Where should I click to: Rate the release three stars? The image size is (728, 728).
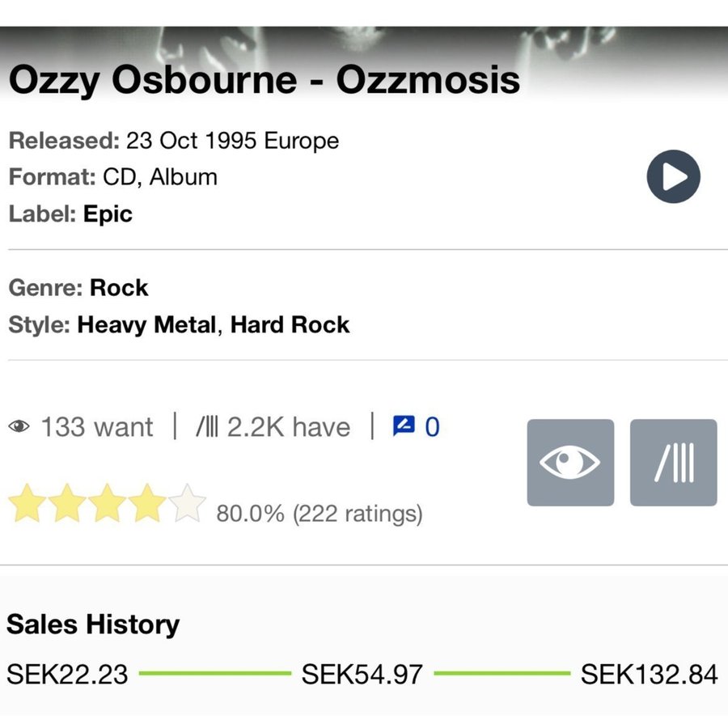107,503
